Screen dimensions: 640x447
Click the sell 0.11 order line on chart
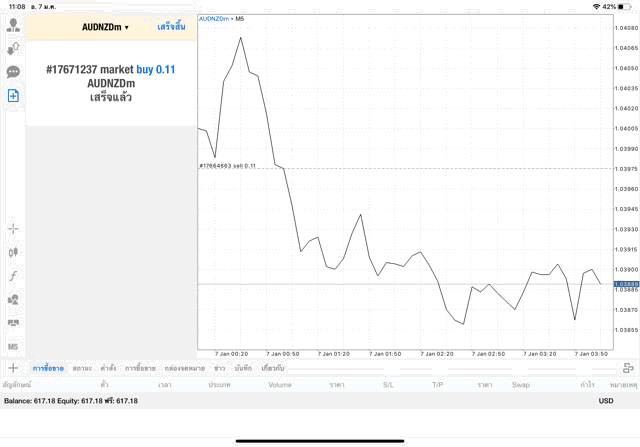230,166
